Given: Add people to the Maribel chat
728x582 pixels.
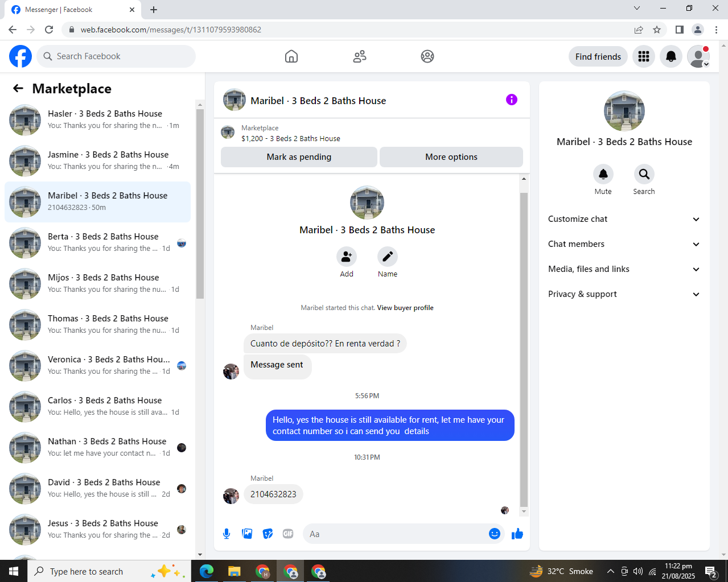Looking at the screenshot, I should pyautogui.click(x=347, y=257).
